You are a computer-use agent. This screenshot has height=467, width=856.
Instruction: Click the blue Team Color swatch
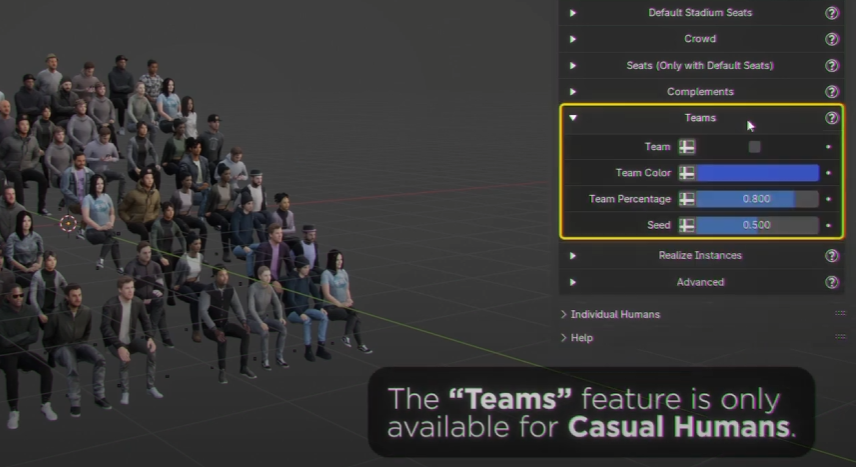[x=757, y=173]
